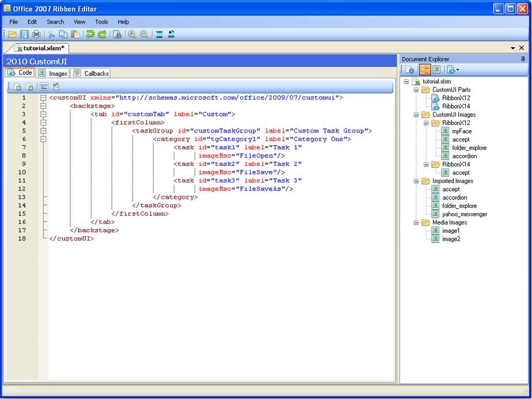Open the File menu
The image size is (532, 399).
coord(14,22)
